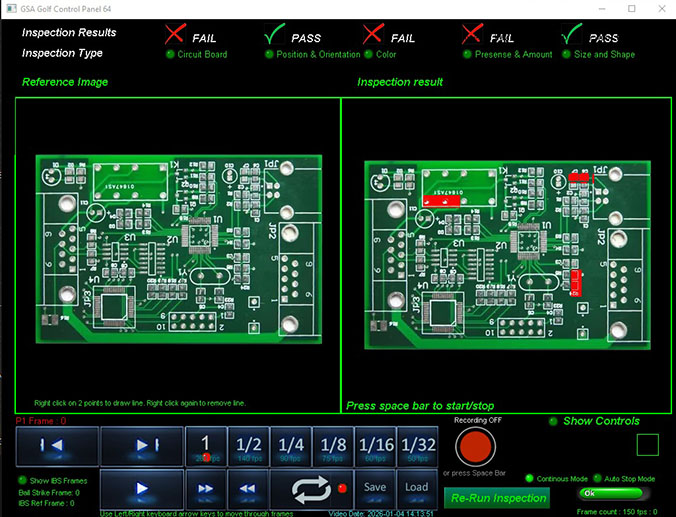676x517 pixels.
Task: Select the Color inspection type
Action: 368,55
